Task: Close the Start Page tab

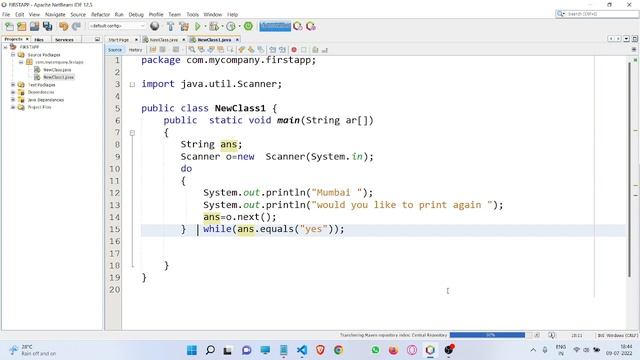Action: click(136, 40)
